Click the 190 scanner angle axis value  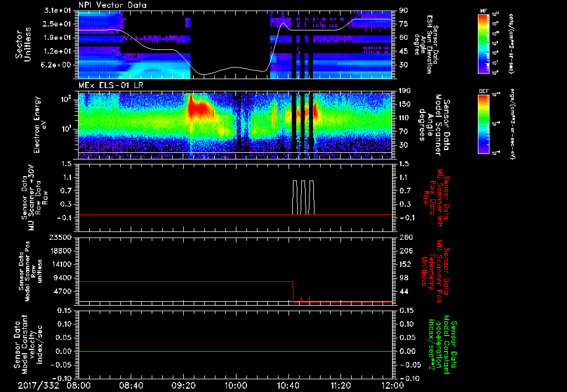405,90
